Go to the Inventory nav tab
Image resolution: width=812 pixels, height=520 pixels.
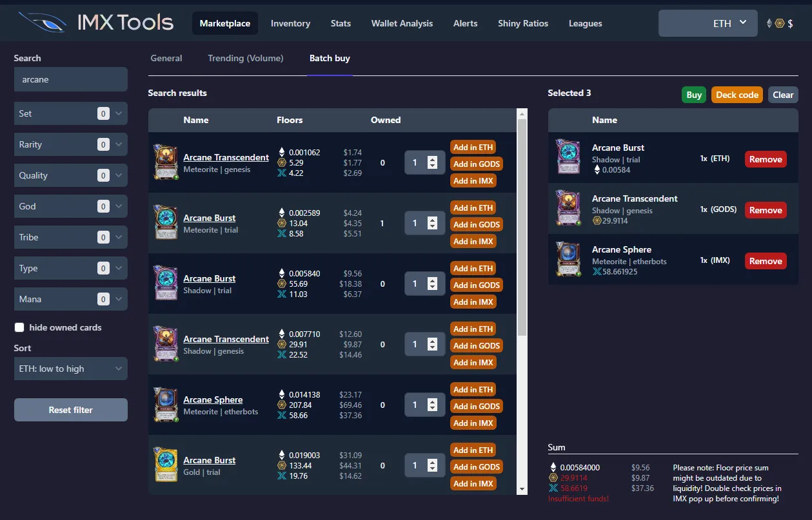coord(290,23)
